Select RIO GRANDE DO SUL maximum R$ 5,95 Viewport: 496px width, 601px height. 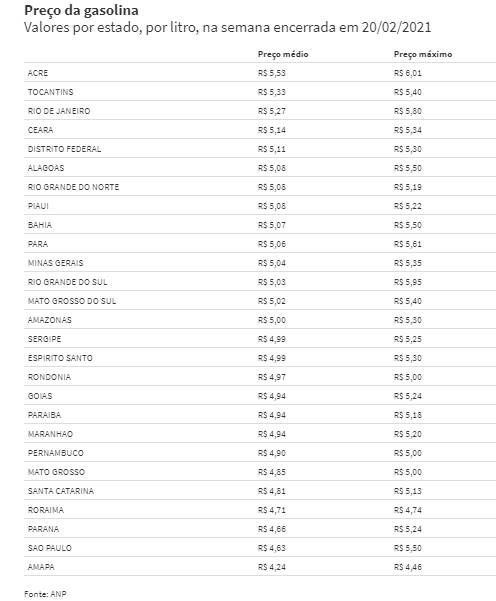tap(408, 282)
